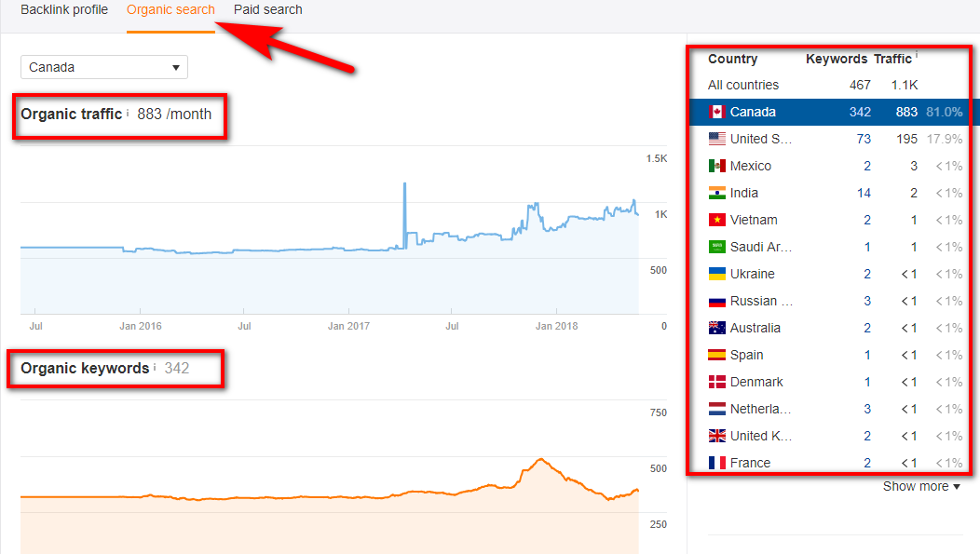Click the Canada flag icon
This screenshot has height=554, width=980.
coord(716,112)
